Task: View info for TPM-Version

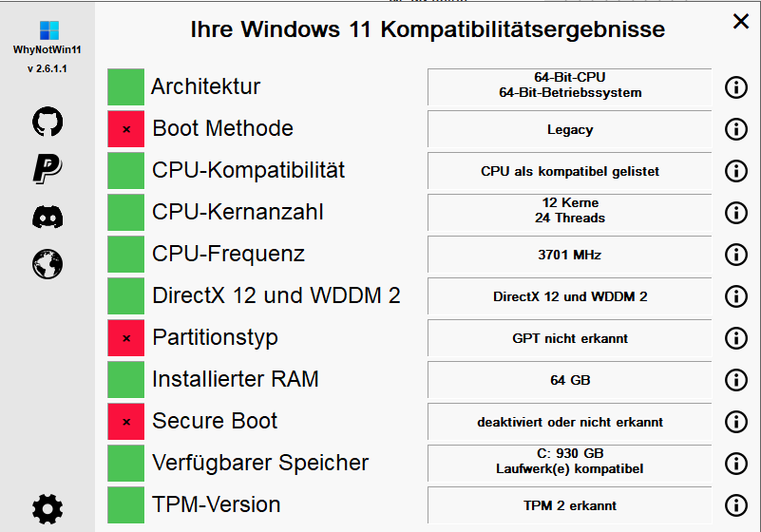Action: (x=736, y=505)
